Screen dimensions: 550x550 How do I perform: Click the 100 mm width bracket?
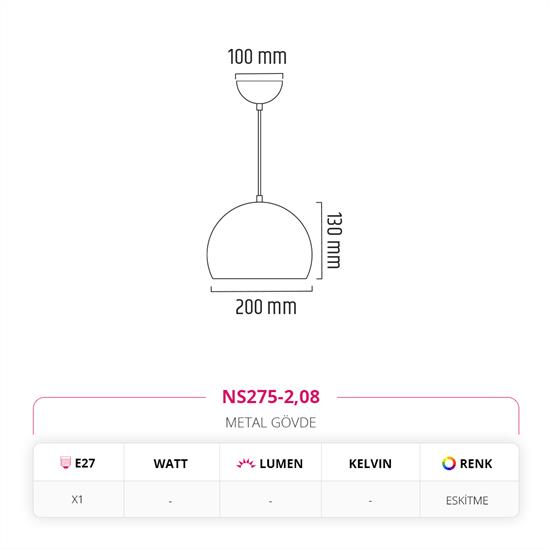point(259,75)
